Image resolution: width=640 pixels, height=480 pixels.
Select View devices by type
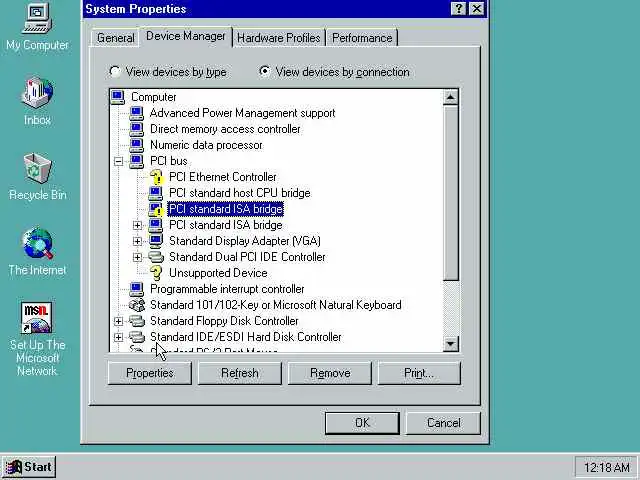(168, 72)
